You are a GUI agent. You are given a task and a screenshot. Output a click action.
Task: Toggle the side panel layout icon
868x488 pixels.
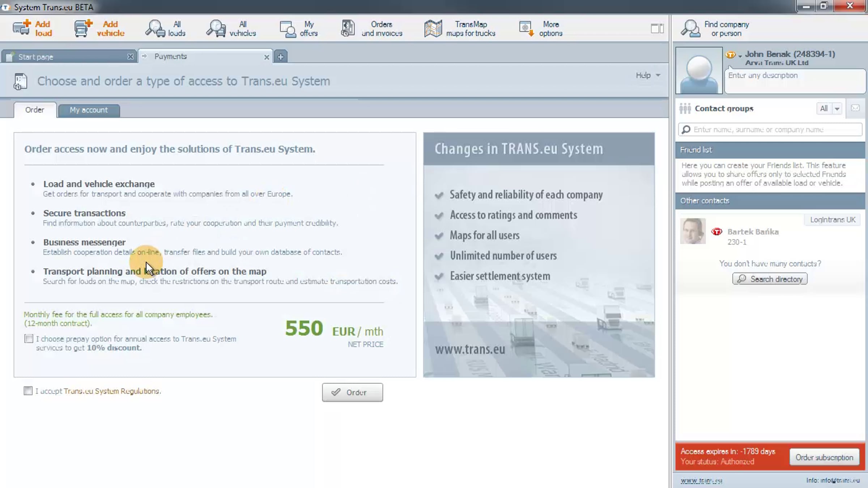pyautogui.click(x=657, y=28)
